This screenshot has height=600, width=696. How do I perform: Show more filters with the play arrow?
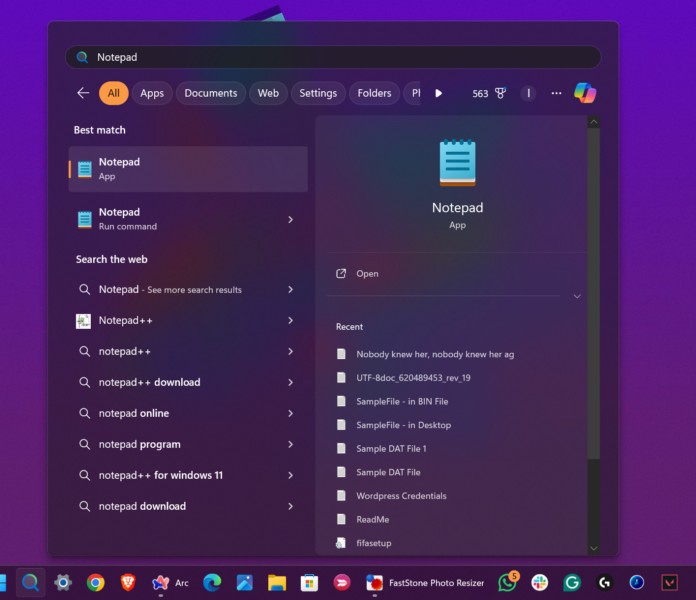coord(439,93)
